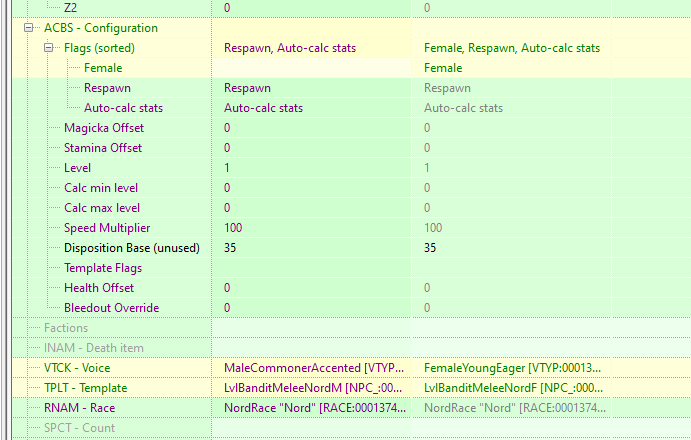Click 'Female, Respawn, Auto-calc stats' flags value
691x440 pixels.
(x=512, y=48)
